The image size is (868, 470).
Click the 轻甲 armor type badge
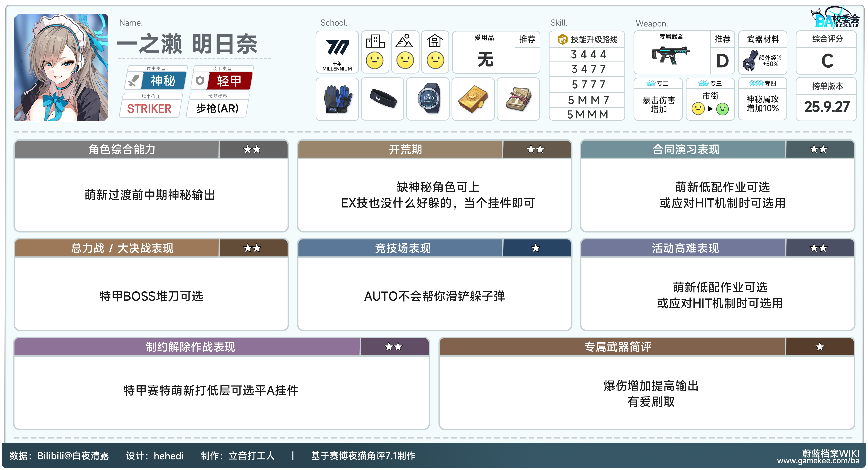coord(229,81)
